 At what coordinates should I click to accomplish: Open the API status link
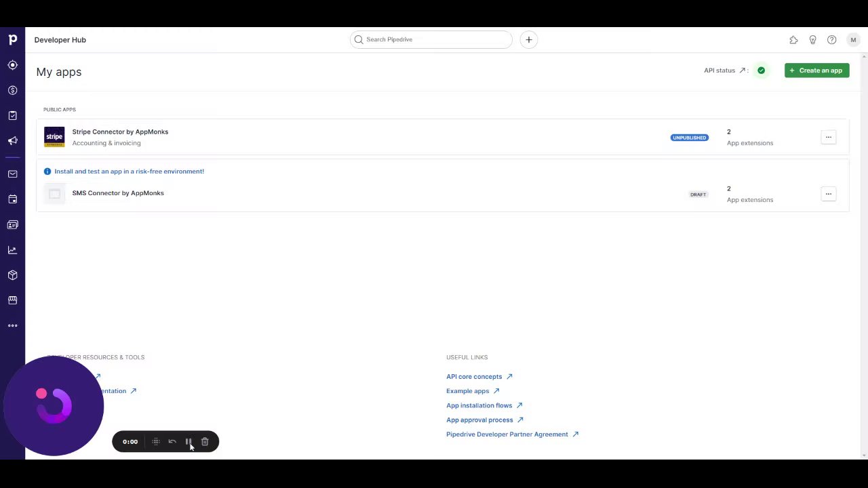[x=725, y=70]
